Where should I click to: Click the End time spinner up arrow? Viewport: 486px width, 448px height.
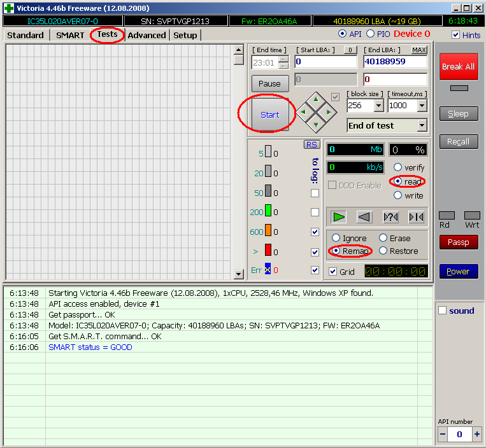(283, 59)
